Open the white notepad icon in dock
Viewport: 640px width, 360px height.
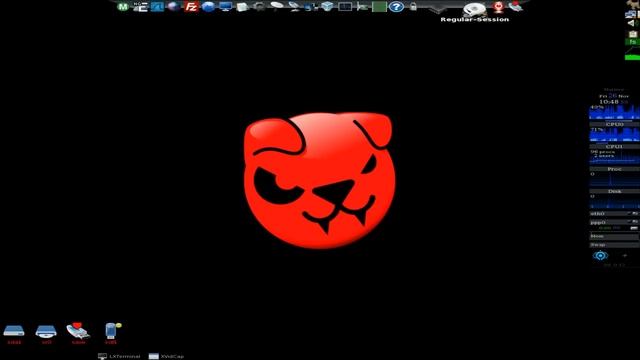pos(242,7)
